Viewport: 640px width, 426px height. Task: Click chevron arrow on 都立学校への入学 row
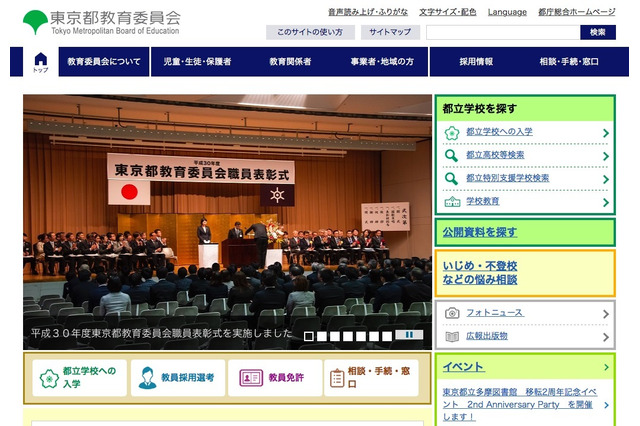click(606, 133)
